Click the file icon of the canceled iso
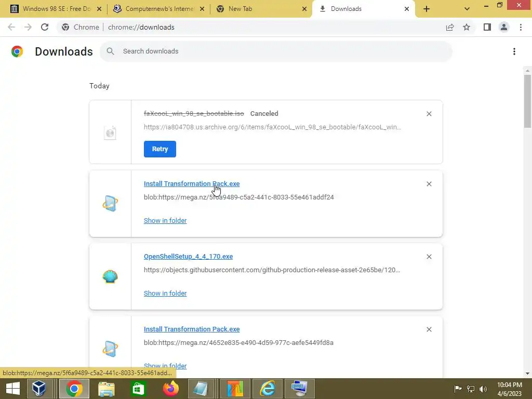The width and height of the screenshot is (532, 399). (x=110, y=132)
